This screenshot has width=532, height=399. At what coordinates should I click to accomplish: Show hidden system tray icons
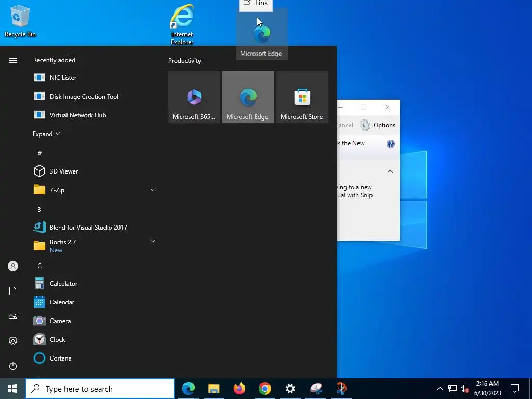pos(440,389)
